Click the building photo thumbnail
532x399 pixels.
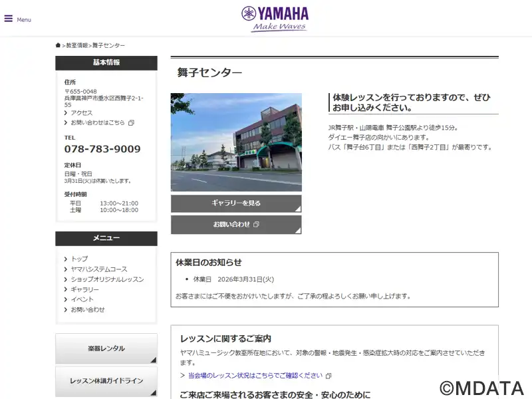(x=236, y=142)
